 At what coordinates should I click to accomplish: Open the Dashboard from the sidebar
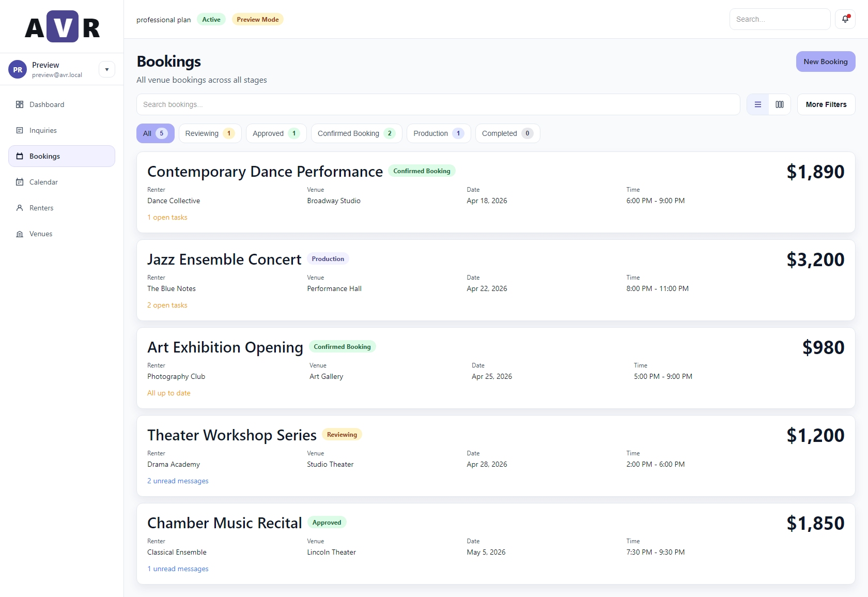click(x=47, y=104)
